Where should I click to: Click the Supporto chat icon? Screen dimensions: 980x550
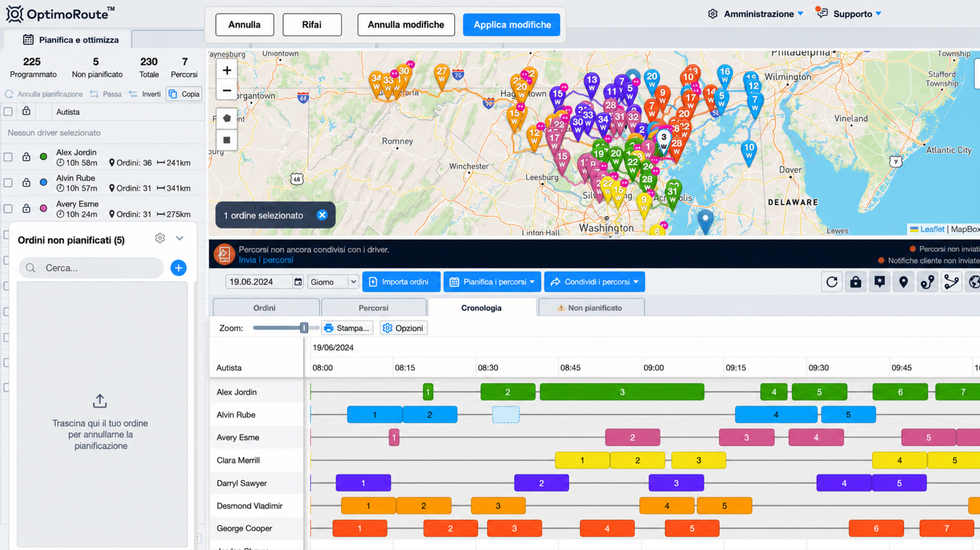point(822,13)
